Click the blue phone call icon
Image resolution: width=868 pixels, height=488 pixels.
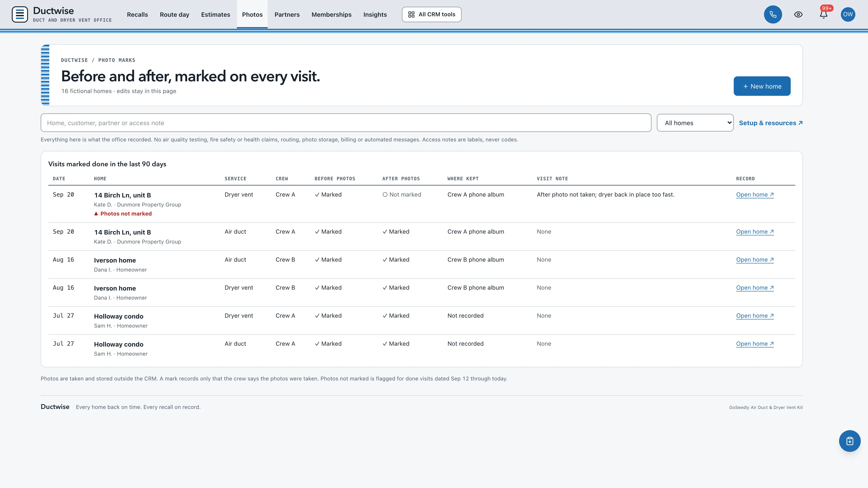pos(773,14)
